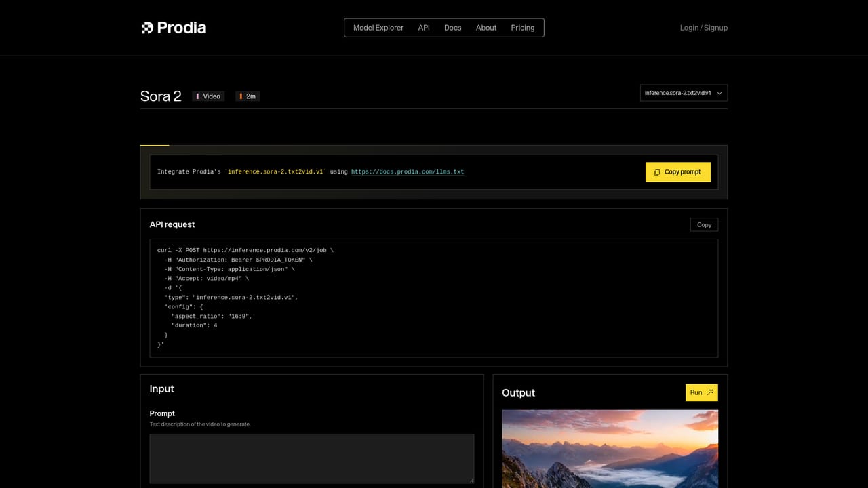Go to the Docs page

[452, 28]
